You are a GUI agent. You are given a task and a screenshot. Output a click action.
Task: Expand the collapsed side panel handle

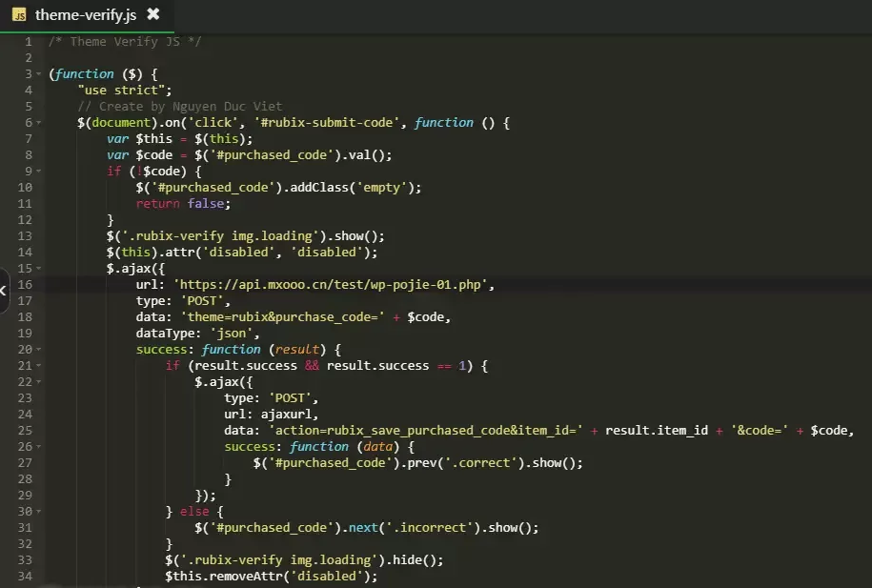pos(3,291)
